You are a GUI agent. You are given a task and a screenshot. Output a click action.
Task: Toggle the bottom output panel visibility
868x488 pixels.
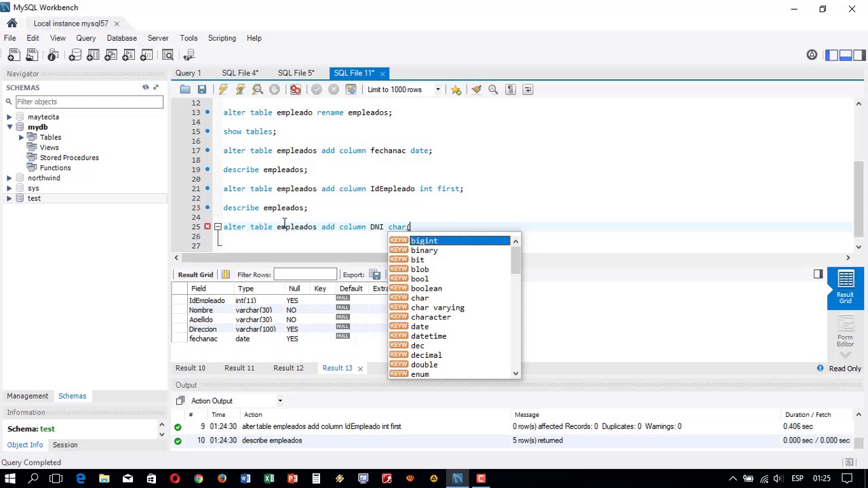pos(846,55)
